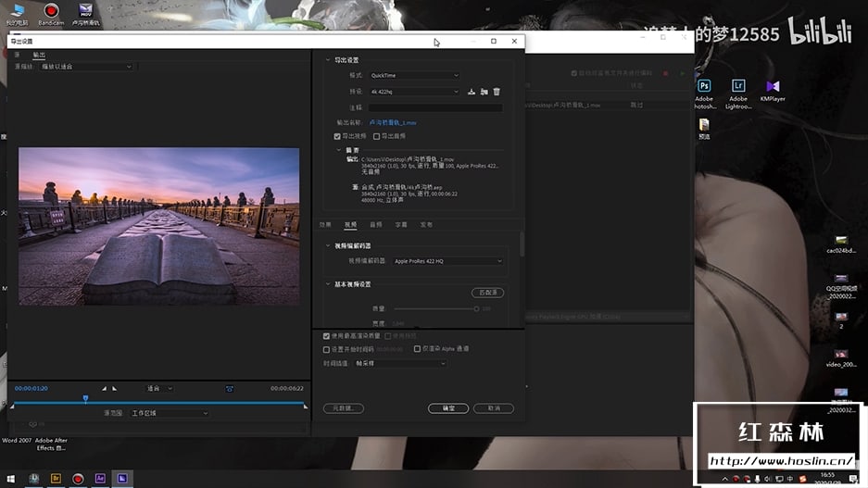The image size is (868, 488).
Task: Open Apple ProRes 422 HQ codec dropdown
Action: pos(447,261)
